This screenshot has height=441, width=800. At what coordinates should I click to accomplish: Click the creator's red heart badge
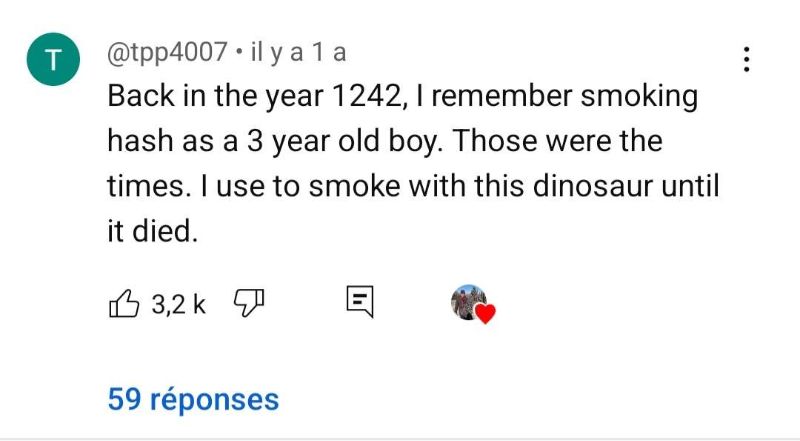(x=485, y=314)
